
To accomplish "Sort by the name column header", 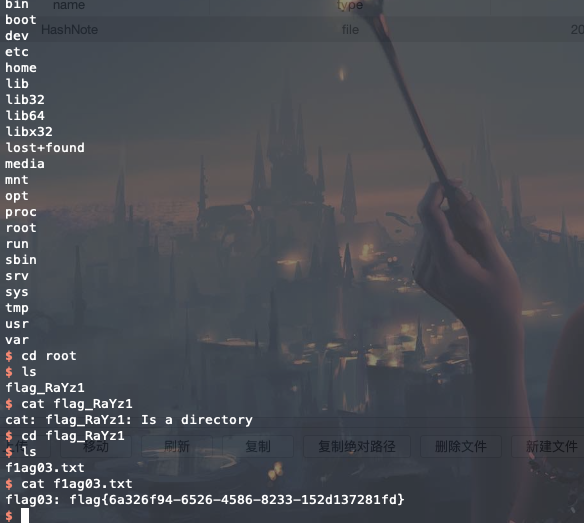I will tap(69, 5).
